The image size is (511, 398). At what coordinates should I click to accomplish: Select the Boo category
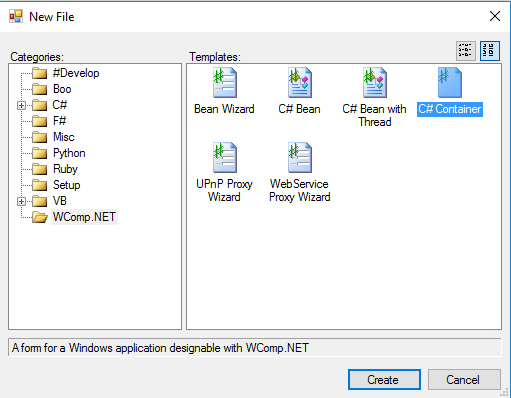pos(62,89)
